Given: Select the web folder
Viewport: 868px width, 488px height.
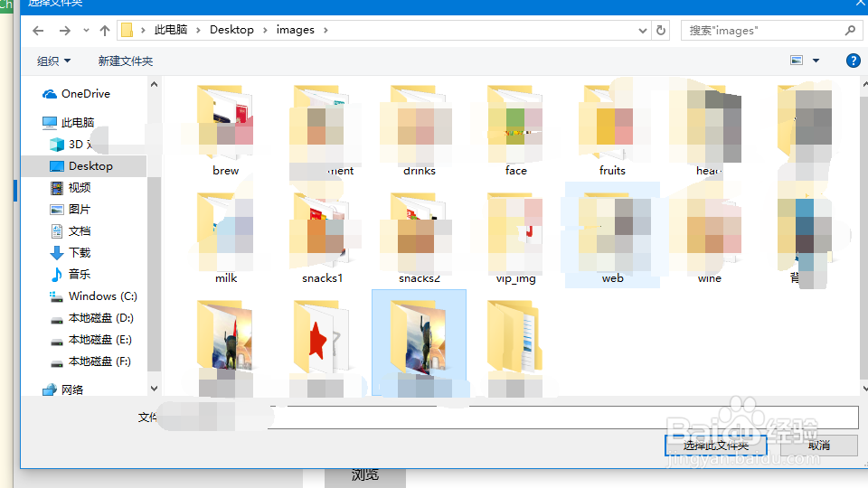Looking at the screenshot, I should click(612, 235).
